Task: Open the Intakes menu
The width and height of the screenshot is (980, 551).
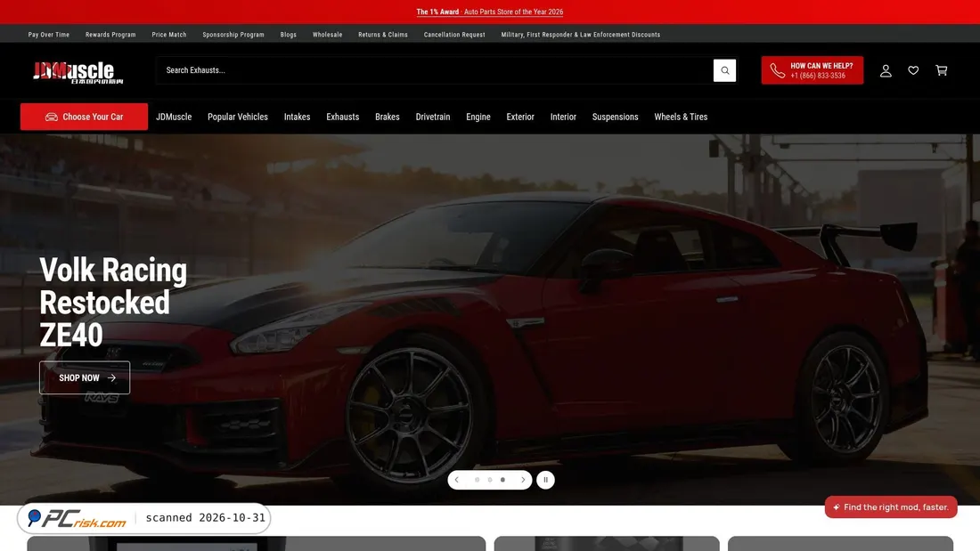Action: point(297,117)
